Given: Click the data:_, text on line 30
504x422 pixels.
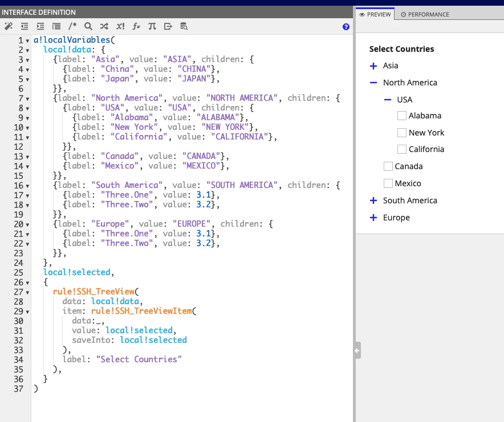Looking at the screenshot, I should pyautogui.click(x=88, y=321).
